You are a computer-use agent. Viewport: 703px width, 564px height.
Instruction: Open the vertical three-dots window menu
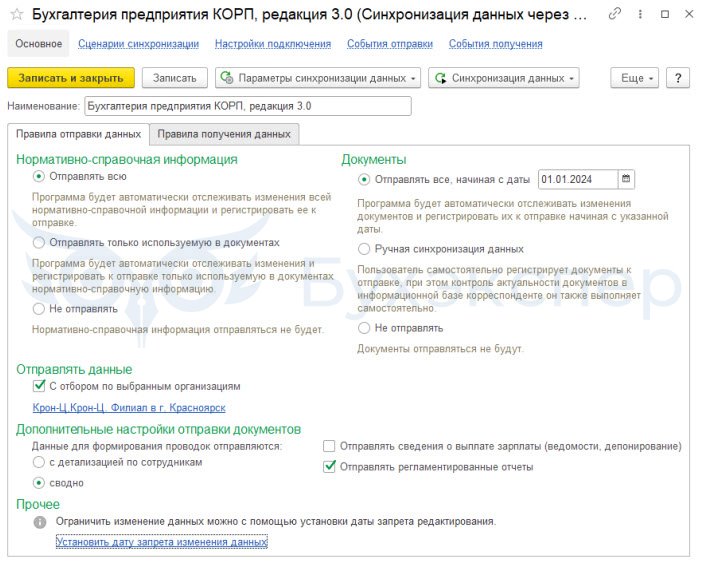[x=640, y=14]
